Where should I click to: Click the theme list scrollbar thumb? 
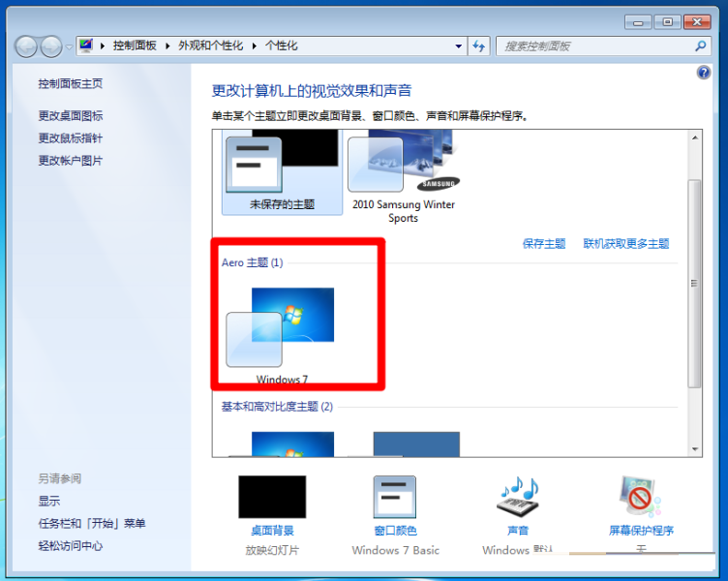tap(694, 284)
